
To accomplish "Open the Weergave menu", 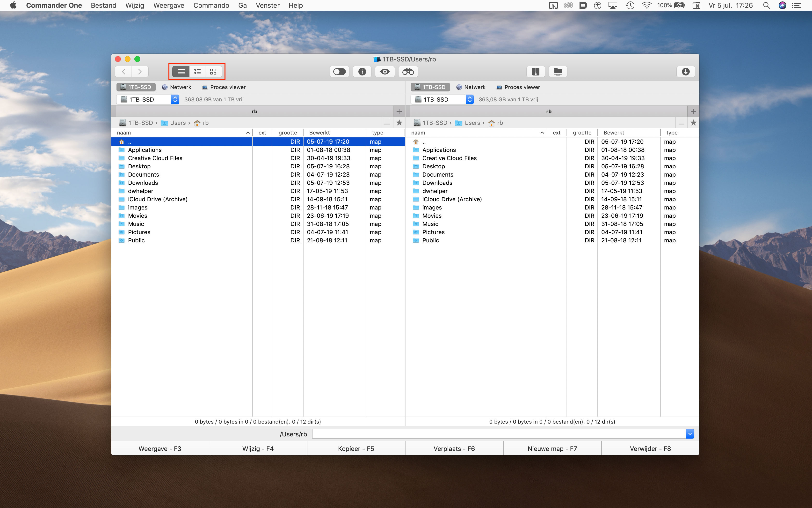I will [x=168, y=5].
